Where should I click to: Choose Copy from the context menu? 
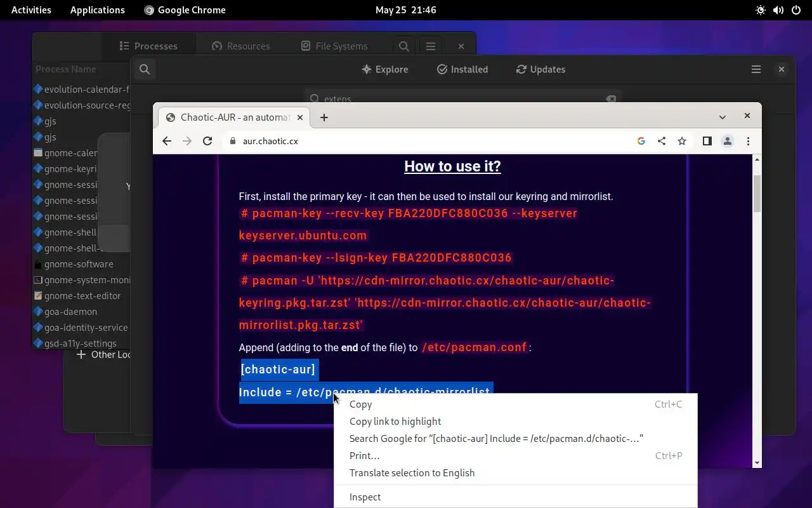[515, 404]
